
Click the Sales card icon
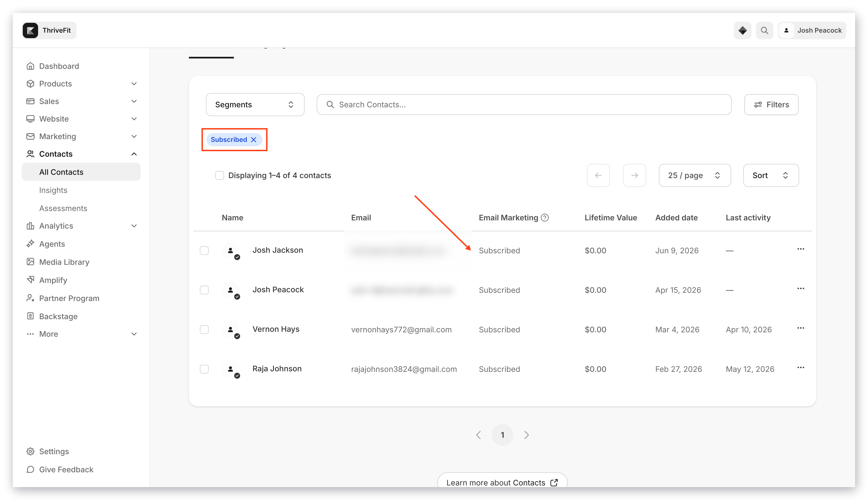pyautogui.click(x=30, y=101)
